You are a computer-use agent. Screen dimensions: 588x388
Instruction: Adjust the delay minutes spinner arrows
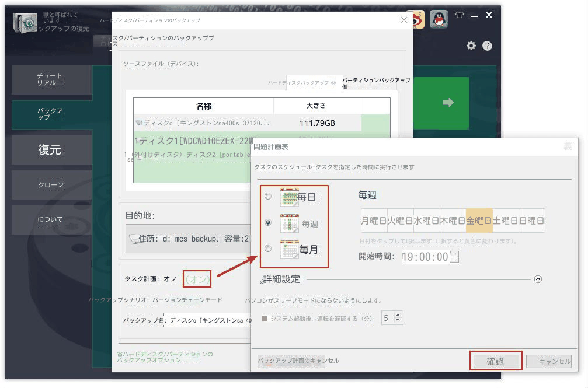(x=398, y=318)
